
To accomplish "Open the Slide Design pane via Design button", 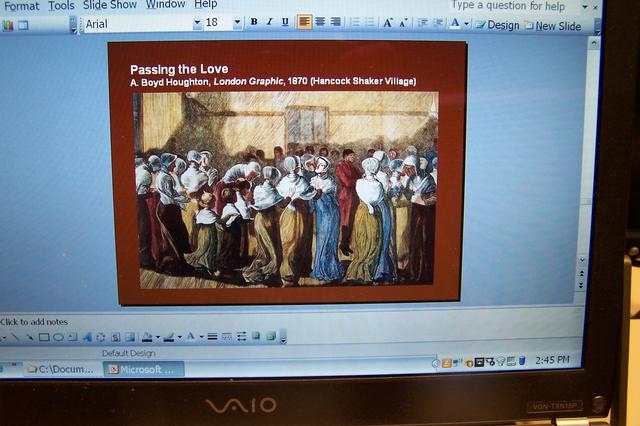I will coord(498,25).
